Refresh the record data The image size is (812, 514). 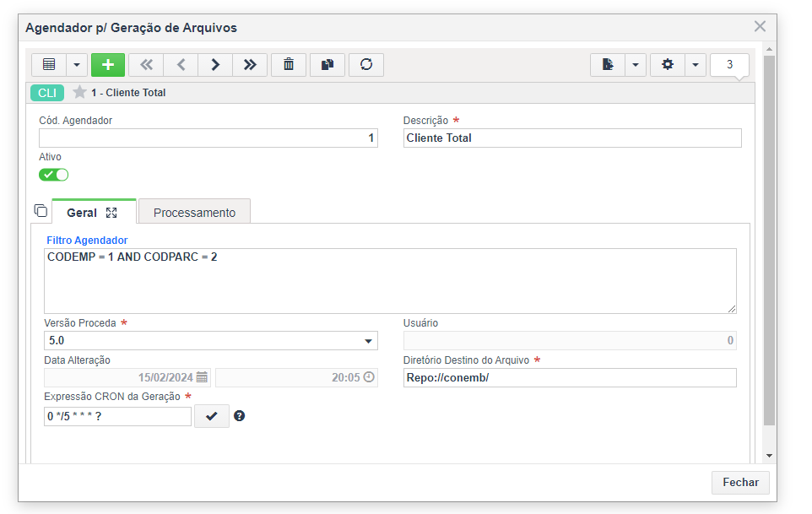pos(366,65)
